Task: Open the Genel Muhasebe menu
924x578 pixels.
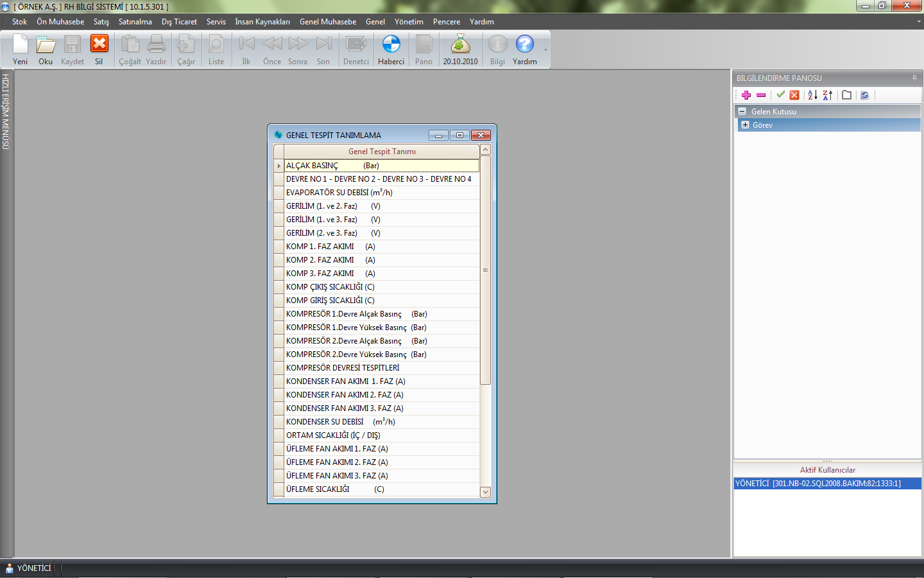Action: point(327,22)
